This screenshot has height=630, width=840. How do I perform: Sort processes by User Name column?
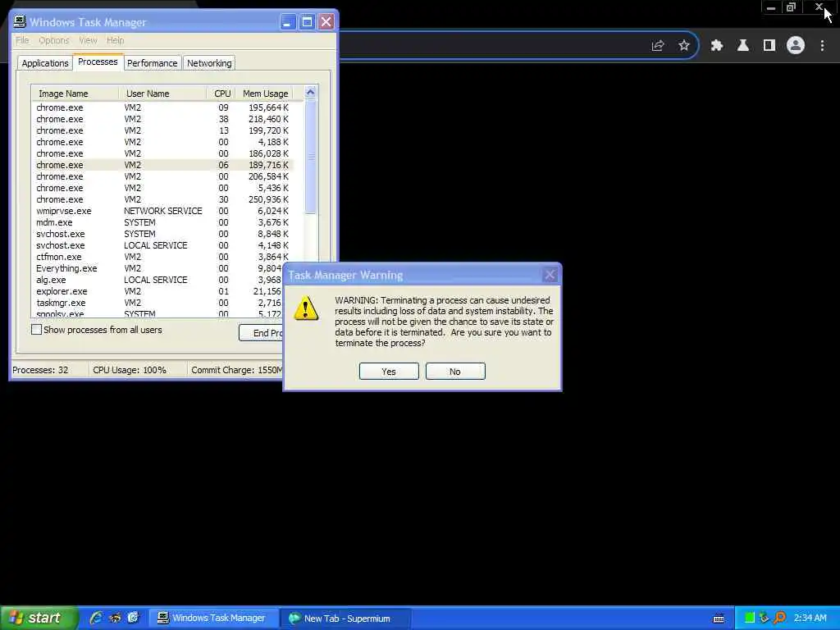tap(162, 94)
